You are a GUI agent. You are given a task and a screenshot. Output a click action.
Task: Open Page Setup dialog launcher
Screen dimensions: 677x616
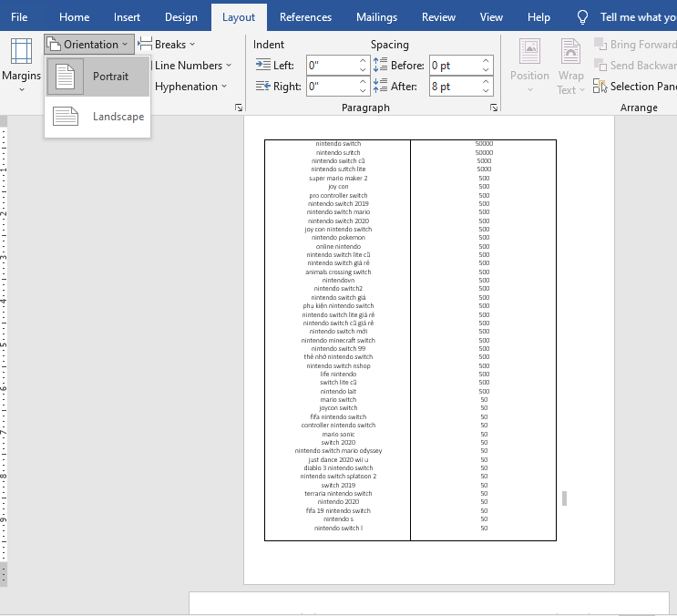click(239, 108)
